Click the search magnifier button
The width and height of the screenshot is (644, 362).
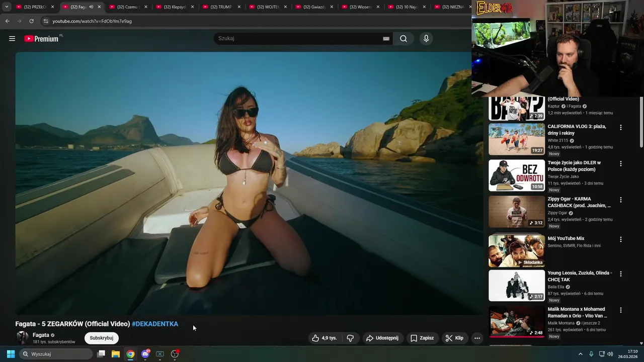pos(404,39)
